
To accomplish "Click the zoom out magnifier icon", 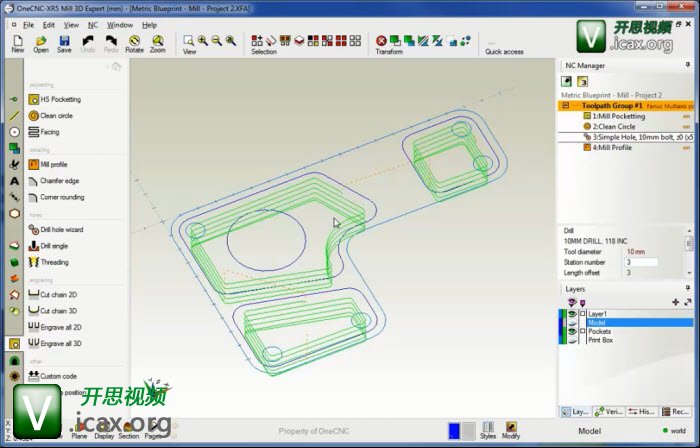I will pos(217,41).
